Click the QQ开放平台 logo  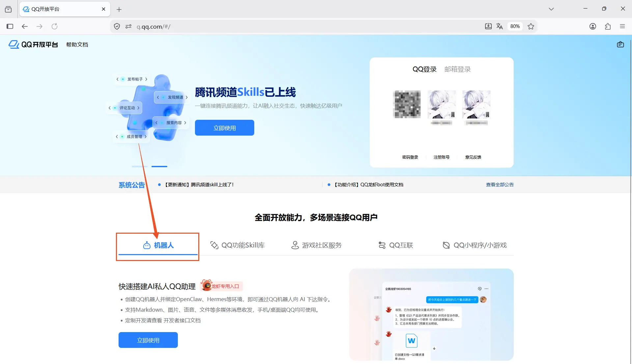[x=33, y=44]
